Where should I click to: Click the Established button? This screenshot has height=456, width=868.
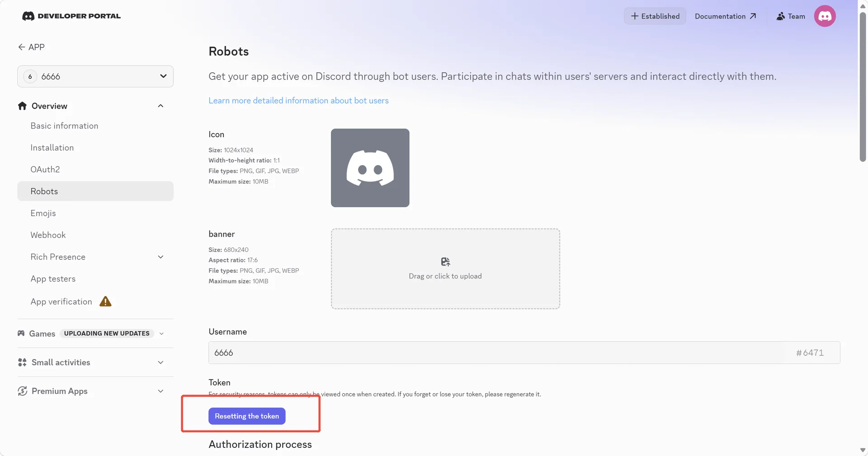click(655, 16)
